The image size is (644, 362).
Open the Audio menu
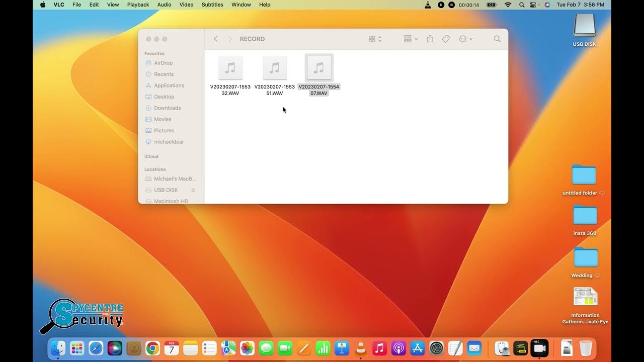click(165, 5)
